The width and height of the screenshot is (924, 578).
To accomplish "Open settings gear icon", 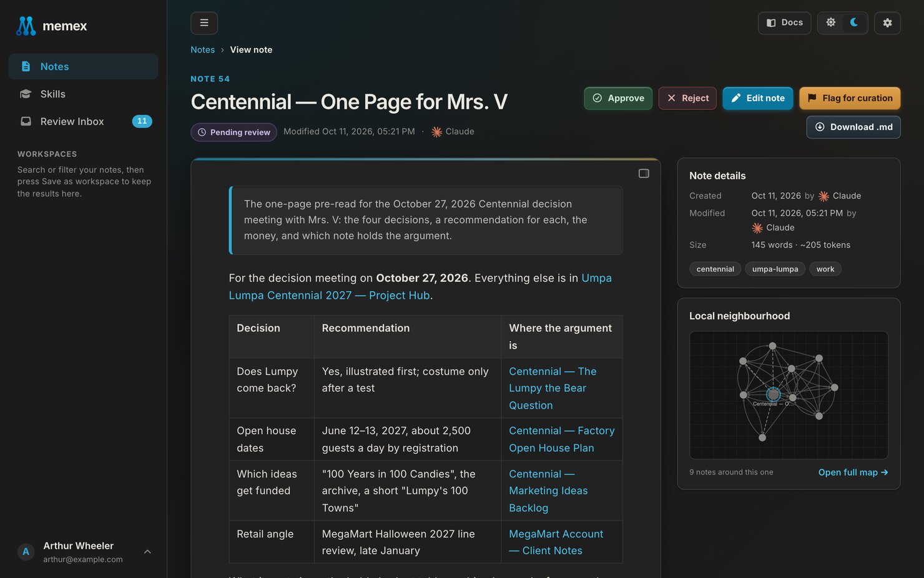I will pyautogui.click(x=887, y=23).
